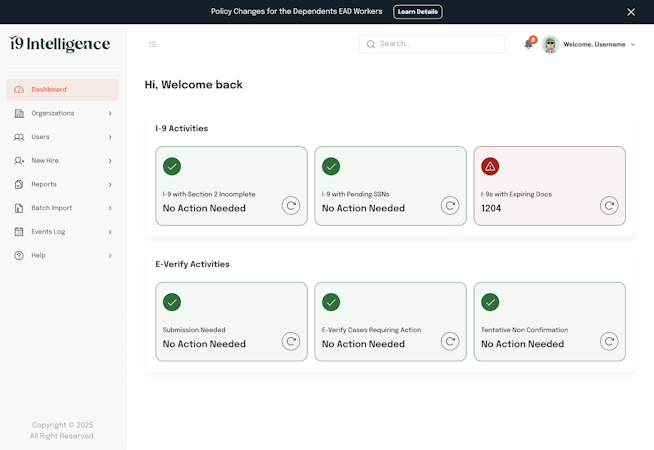Select Batch Import in sidebar
654x450 pixels.
click(x=62, y=208)
